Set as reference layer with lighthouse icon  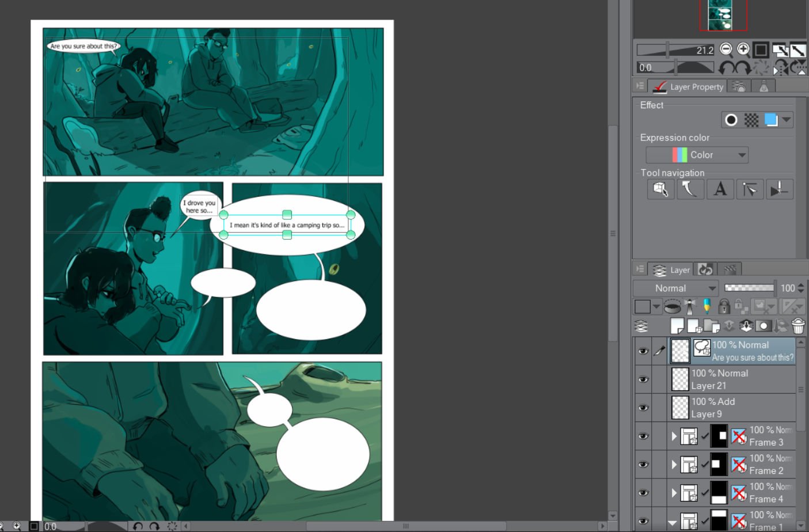pos(689,306)
